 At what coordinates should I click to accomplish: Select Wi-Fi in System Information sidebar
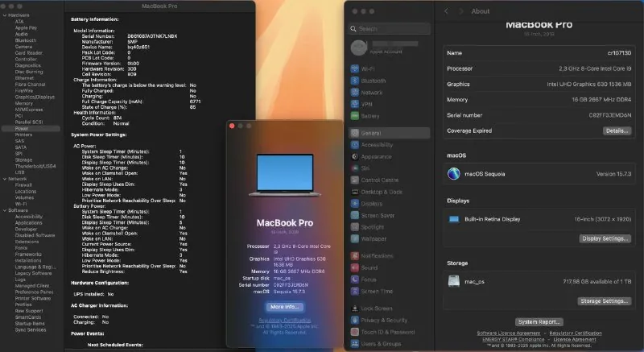click(21, 204)
